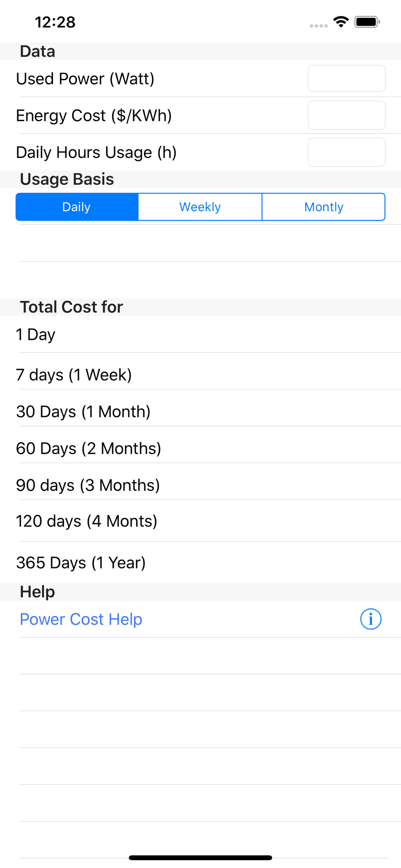Tap the status bar clock
Image resolution: width=401 pixels, height=868 pixels.
click(55, 22)
